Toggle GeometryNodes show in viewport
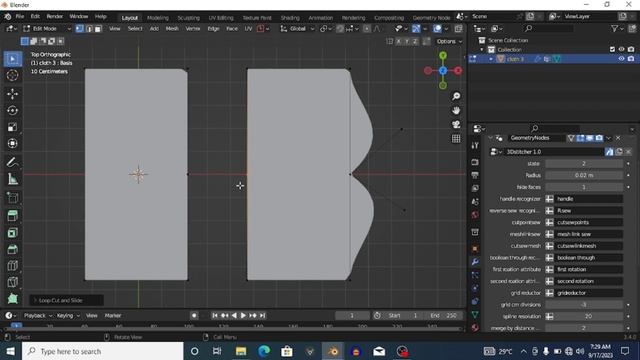 click(590, 138)
